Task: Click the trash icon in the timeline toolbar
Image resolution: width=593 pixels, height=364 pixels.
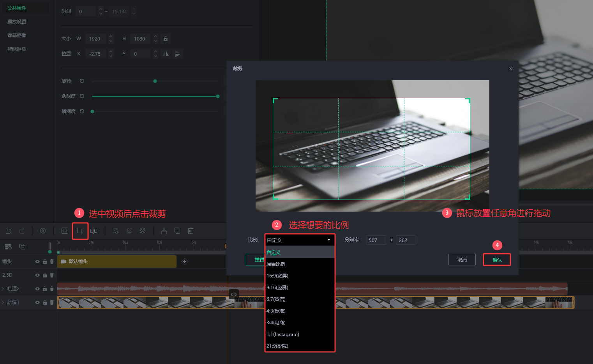Action: [191, 231]
